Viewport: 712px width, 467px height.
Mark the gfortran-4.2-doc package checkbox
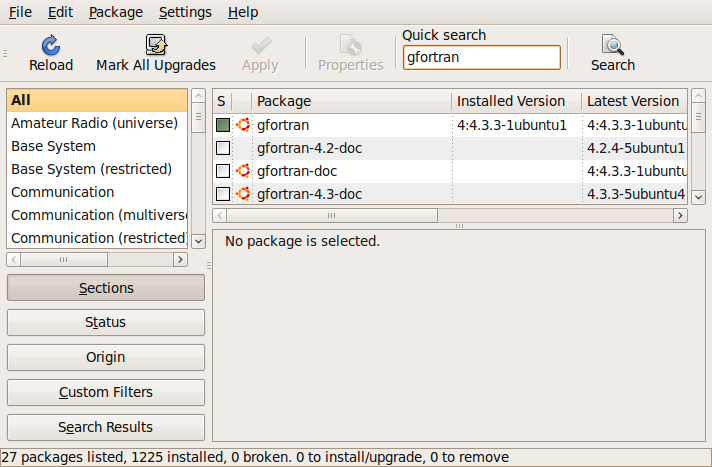pyautogui.click(x=223, y=148)
